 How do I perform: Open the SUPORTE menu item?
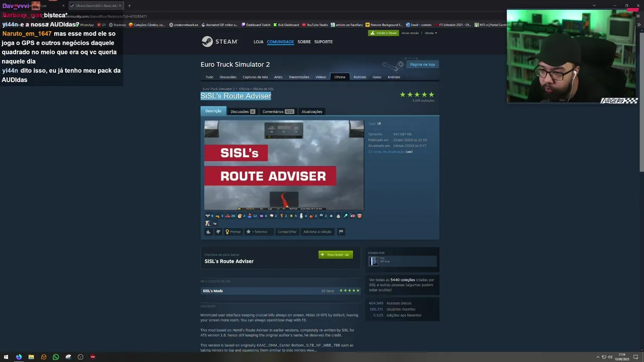click(x=324, y=42)
